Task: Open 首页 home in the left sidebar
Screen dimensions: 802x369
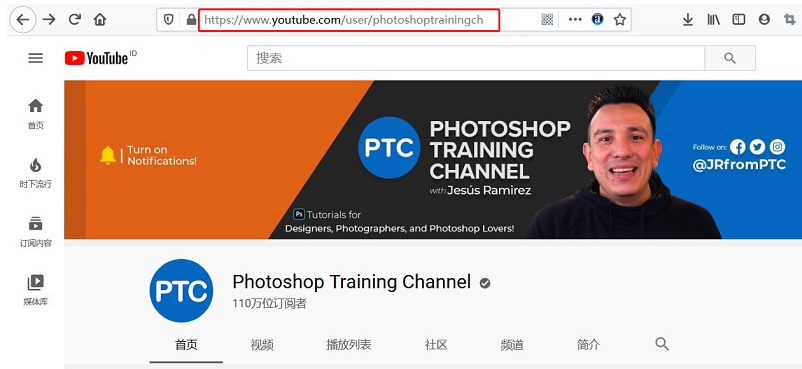Action: [35, 115]
